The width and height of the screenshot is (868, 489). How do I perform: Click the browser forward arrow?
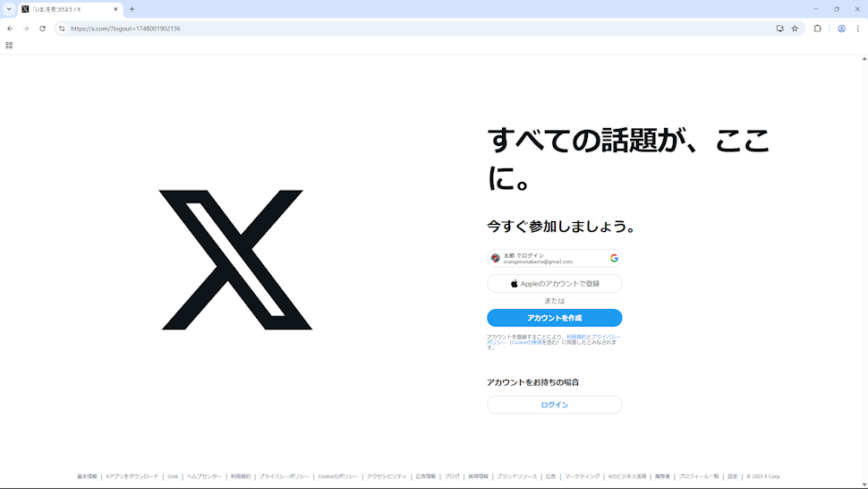[26, 29]
